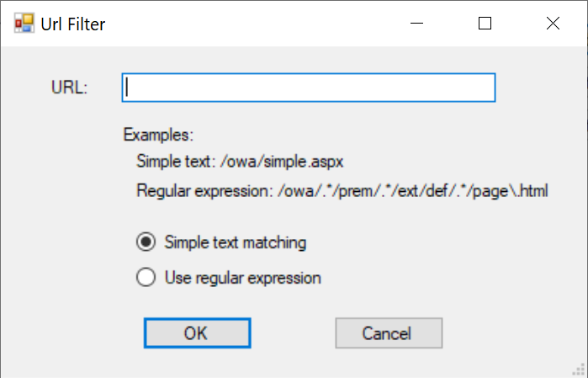Confirm the filter with OK

pos(197,333)
